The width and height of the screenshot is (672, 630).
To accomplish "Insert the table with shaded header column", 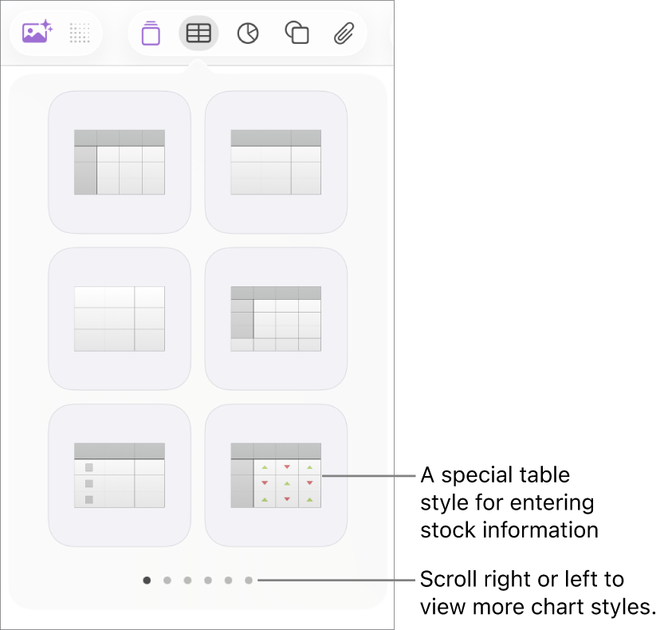I will (x=276, y=317).
